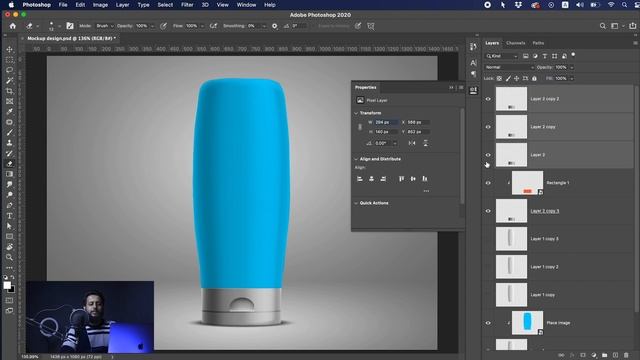This screenshot has width=640, height=360.
Task: Click more align options ellipsis
Action: pyautogui.click(x=426, y=191)
